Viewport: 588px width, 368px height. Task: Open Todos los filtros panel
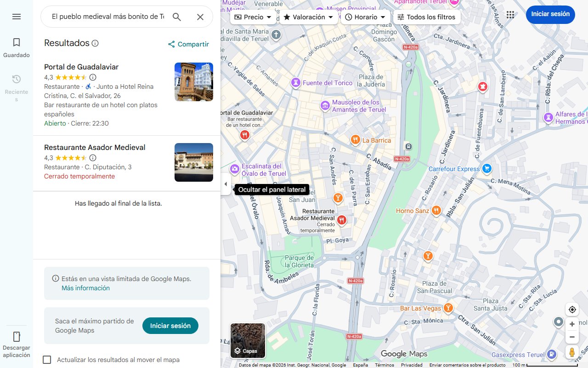tap(427, 17)
